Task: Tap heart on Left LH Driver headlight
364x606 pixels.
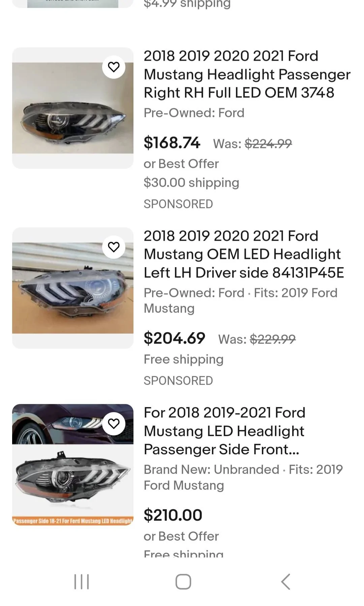Action: pyautogui.click(x=114, y=247)
